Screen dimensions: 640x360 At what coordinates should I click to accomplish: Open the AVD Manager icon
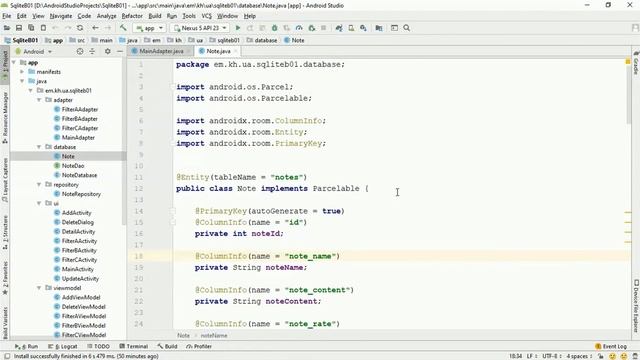(x=351, y=28)
